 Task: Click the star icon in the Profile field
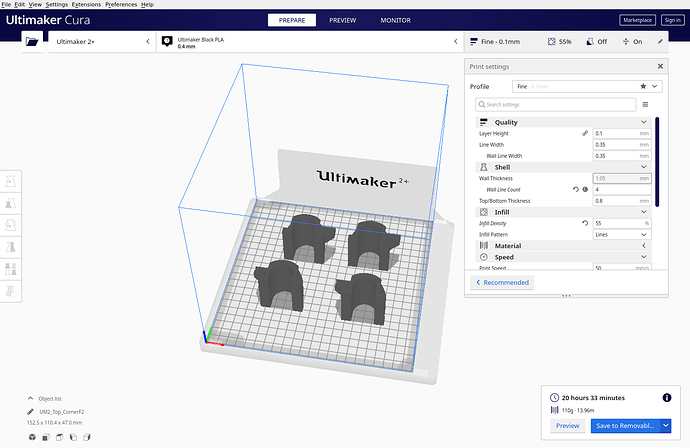tap(643, 86)
